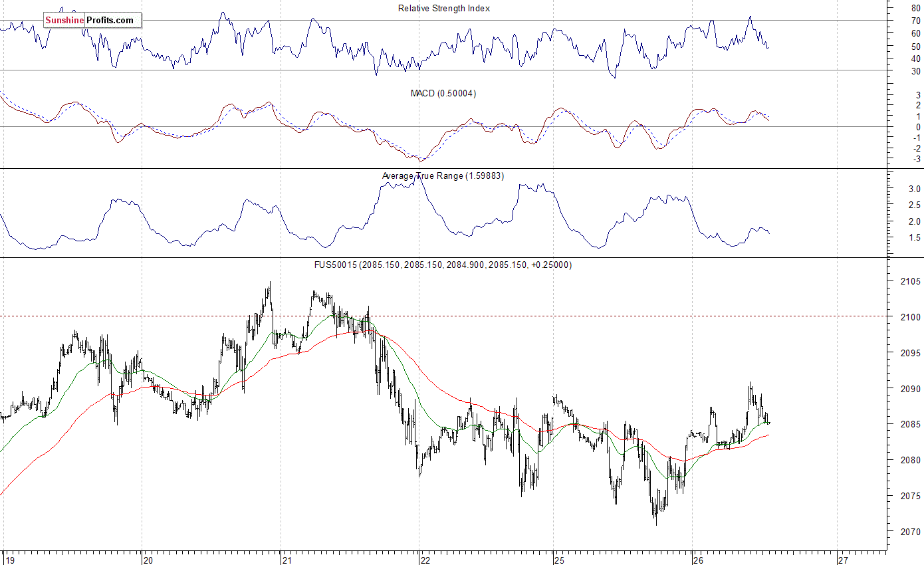Click the Relative Strength Index title

(x=443, y=8)
